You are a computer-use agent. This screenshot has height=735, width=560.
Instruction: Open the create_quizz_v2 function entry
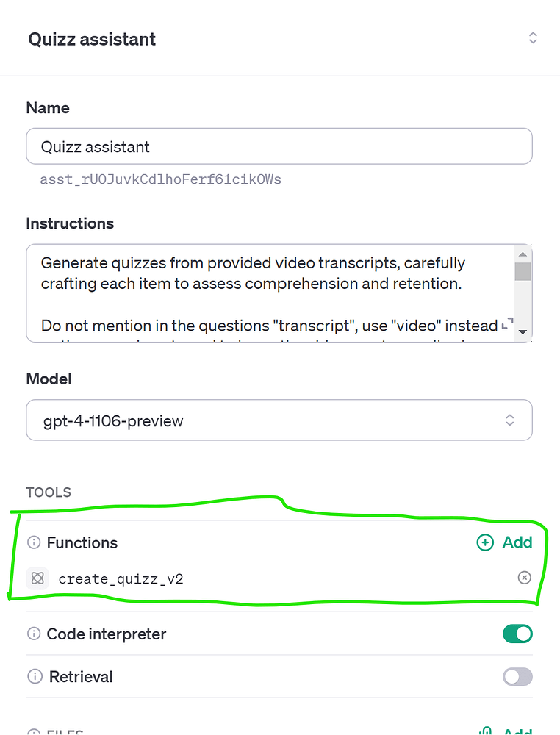click(x=121, y=579)
